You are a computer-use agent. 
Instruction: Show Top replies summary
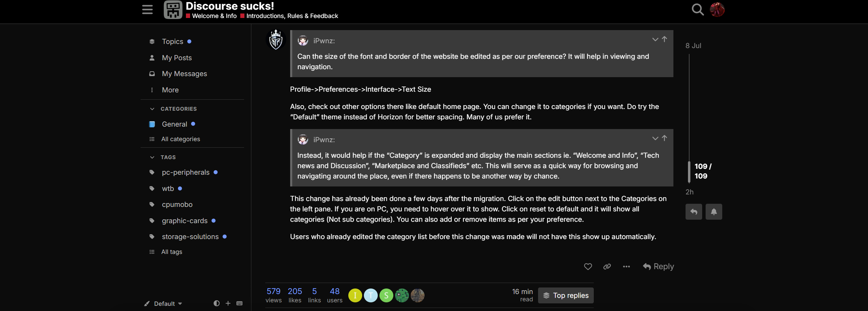click(x=566, y=295)
